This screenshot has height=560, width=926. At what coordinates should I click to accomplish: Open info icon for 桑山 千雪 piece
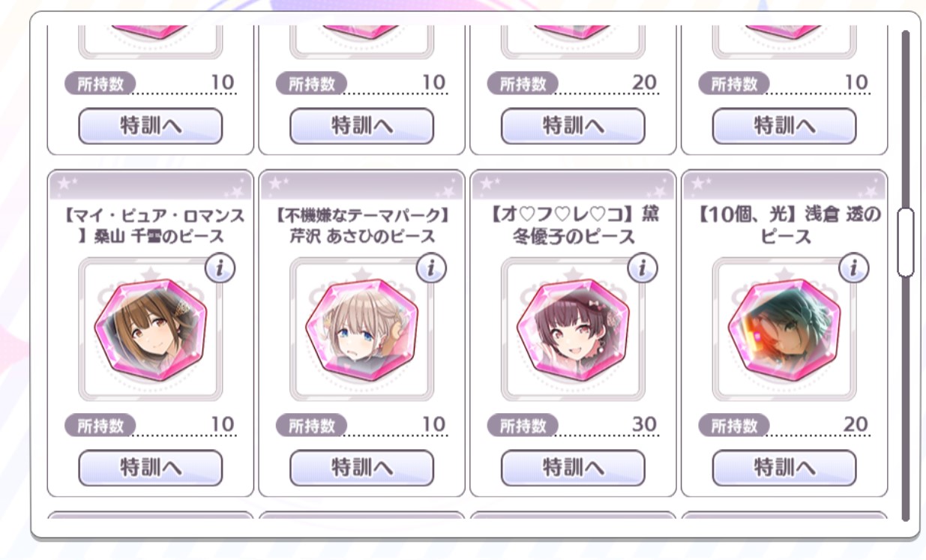point(220,268)
